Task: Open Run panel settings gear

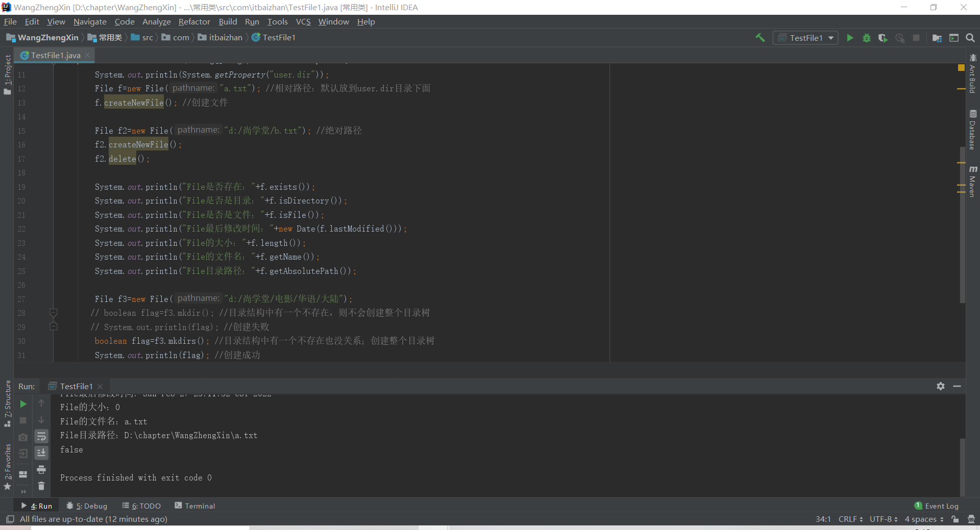Action: pyautogui.click(x=941, y=386)
